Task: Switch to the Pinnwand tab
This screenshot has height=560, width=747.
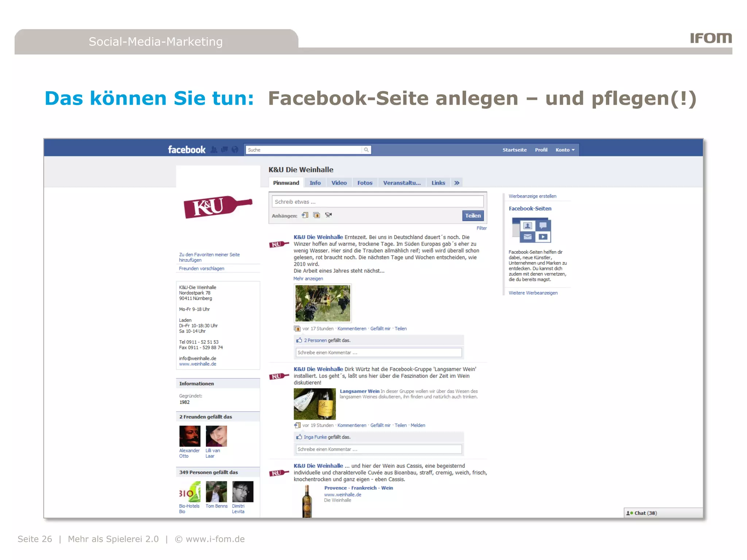Action: pyautogui.click(x=286, y=183)
